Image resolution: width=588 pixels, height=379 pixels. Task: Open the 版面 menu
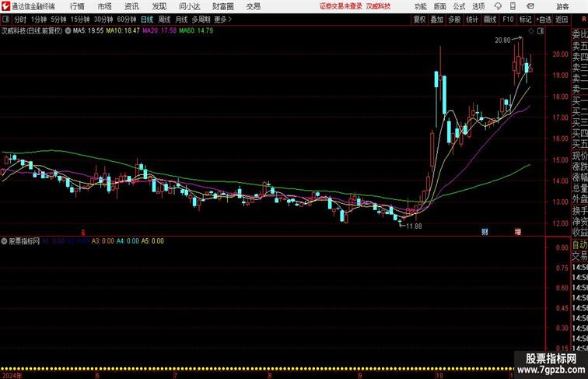(440, 6)
